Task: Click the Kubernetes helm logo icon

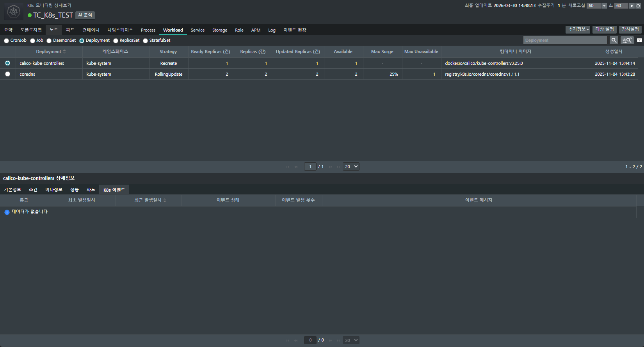Action: [x=14, y=12]
